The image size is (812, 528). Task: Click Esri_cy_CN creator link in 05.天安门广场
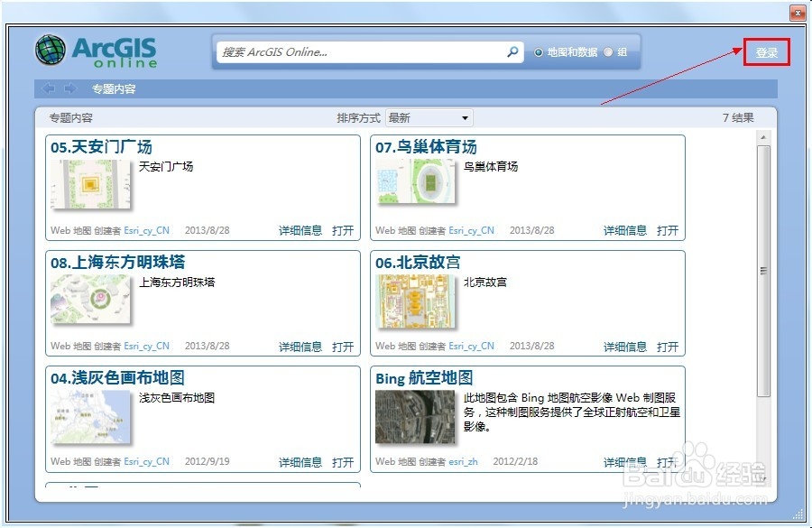(146, 230)
